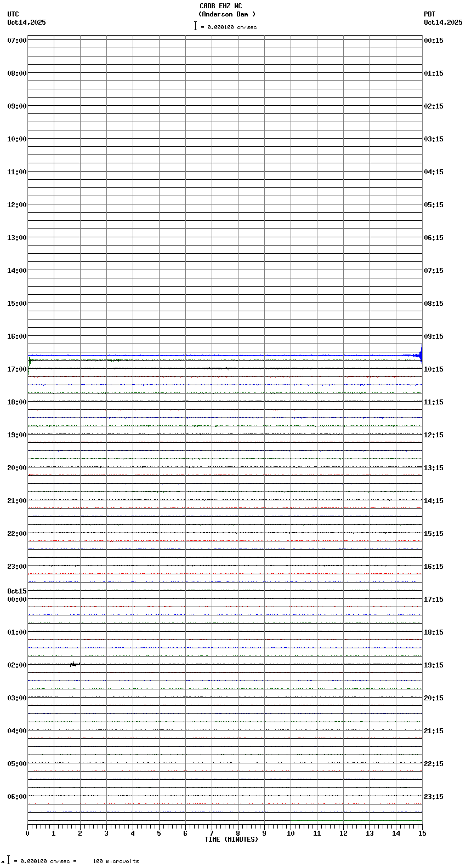Click the 10:15 PDT row label
This screenshot has height=868, width=466.
pos(434,369)
